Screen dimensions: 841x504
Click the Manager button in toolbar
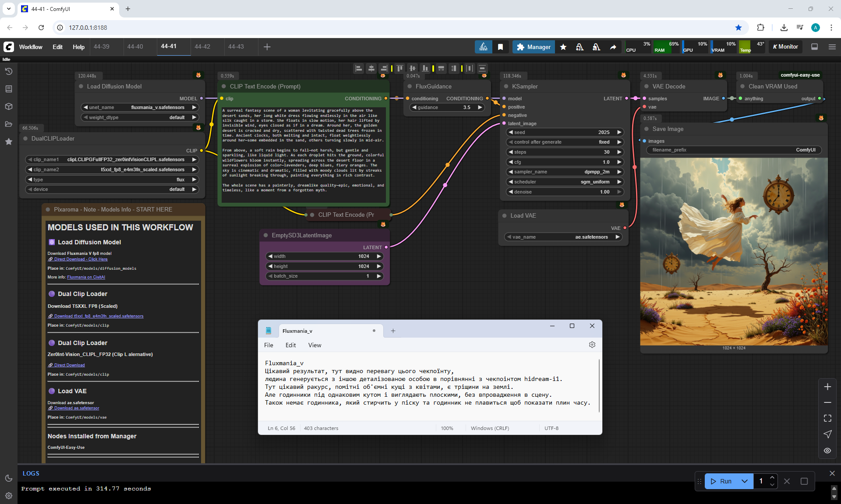tap(533, 47)
